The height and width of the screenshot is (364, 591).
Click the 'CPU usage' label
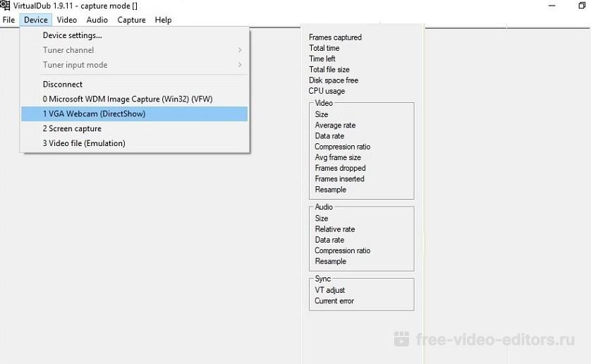coord(327,91)
